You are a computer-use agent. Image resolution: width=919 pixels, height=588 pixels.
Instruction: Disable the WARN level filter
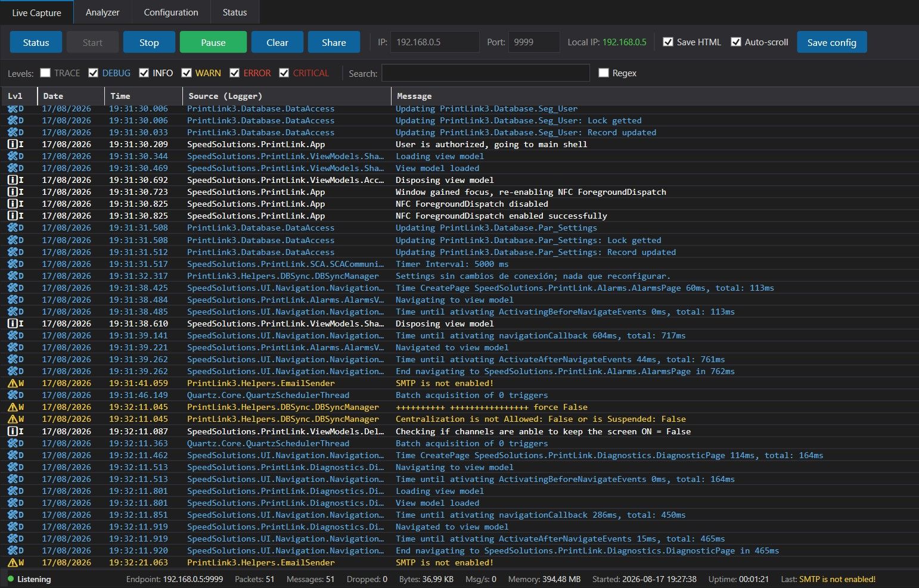[187, 73]
